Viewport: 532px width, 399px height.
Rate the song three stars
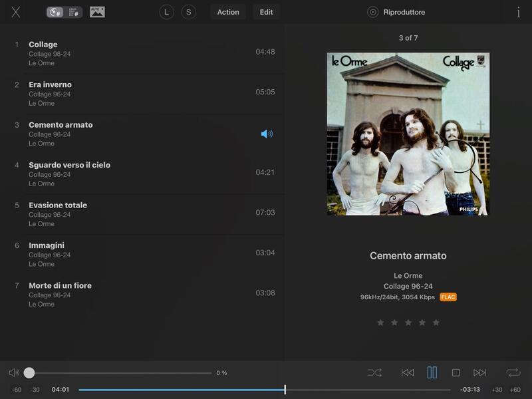tap(408, 323)
